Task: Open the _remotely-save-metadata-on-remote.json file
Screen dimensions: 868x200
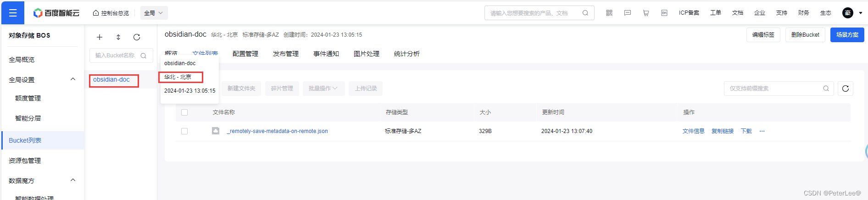Action: click(278, 131)
